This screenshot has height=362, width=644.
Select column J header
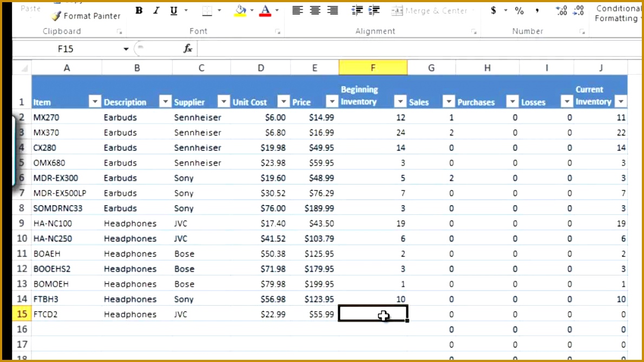coord(601,68)
